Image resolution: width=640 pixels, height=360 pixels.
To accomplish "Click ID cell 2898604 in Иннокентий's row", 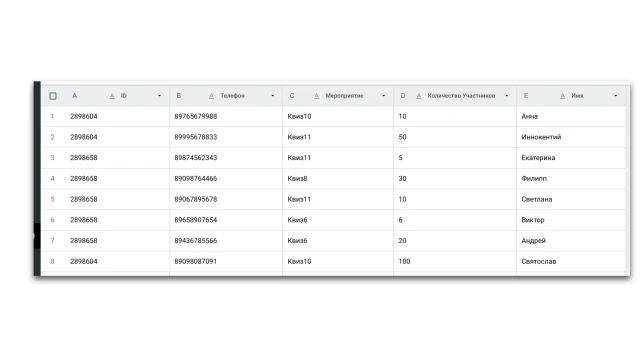I will [117, 137].
